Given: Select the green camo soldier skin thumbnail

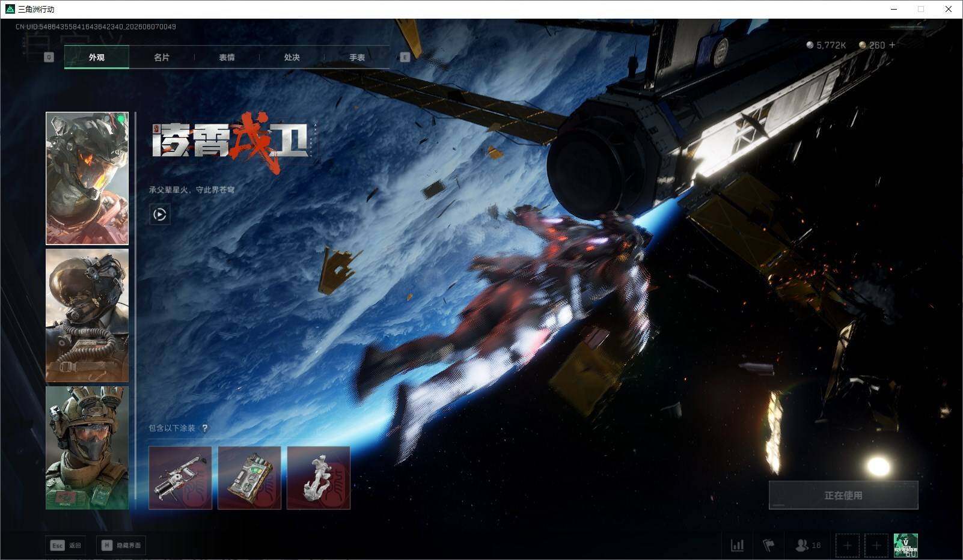Looking at the screenshot, I should (87, 448).
